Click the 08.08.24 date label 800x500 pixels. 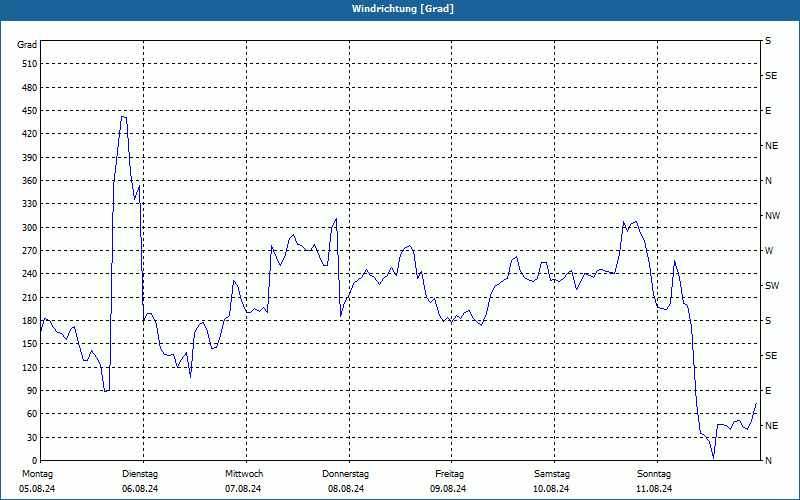346,489
